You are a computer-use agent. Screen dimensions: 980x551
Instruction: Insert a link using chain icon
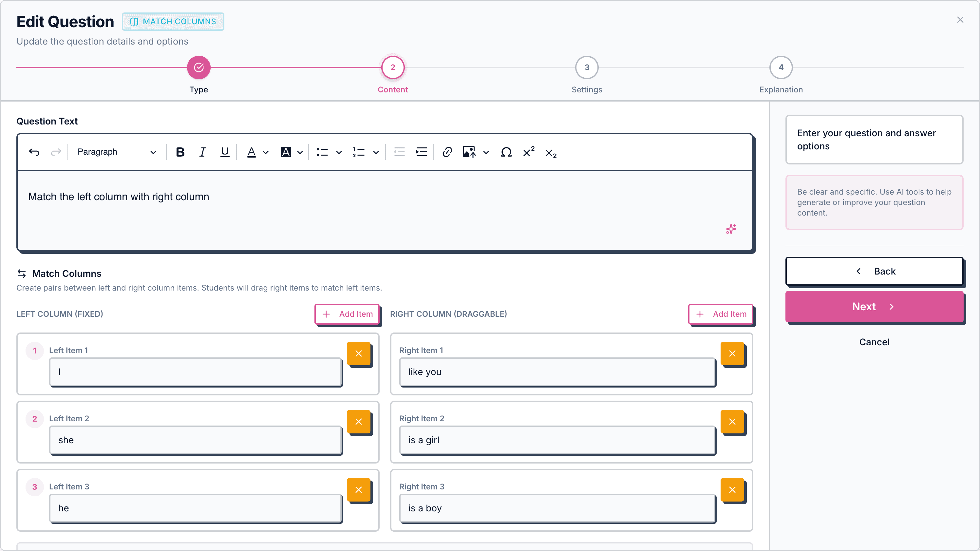click(447, 152)
